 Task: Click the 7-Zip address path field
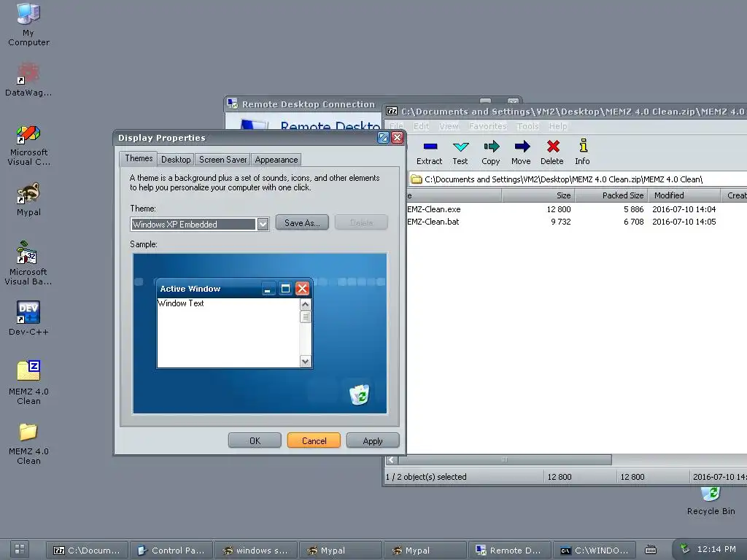[578, 179]
